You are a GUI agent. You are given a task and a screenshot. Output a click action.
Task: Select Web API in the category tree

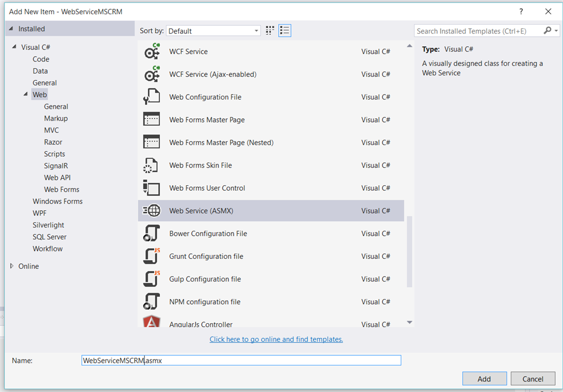point(57,178)
